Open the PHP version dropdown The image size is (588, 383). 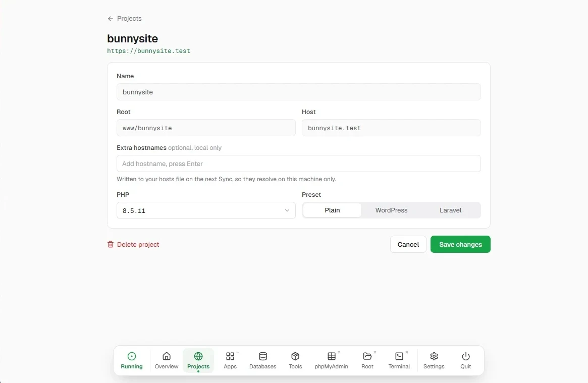(206, 210)
